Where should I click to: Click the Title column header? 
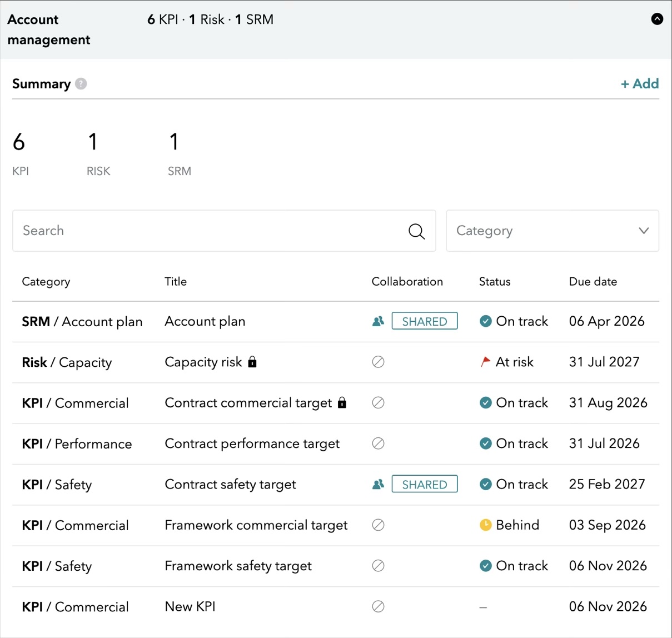pos(176,281)
